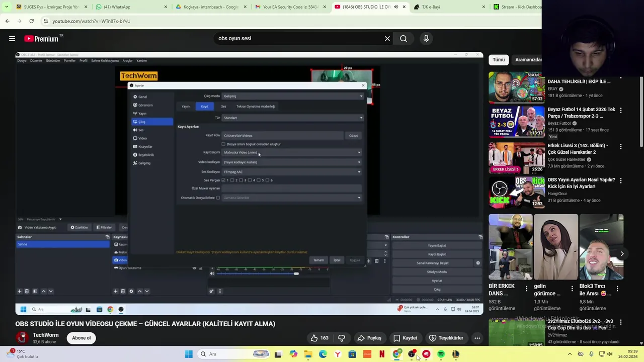Start voice search with the microphone icon
644x362 pixels.
point(426,38)
